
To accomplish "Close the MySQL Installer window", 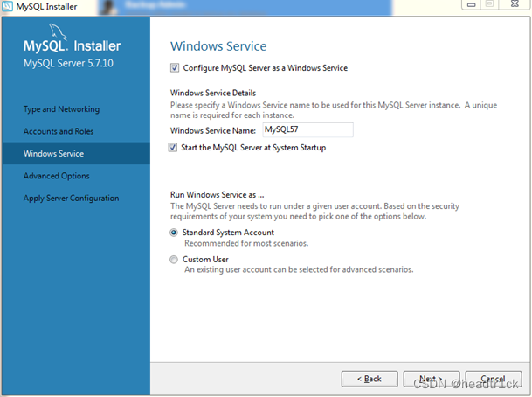I will coord(515,4).
